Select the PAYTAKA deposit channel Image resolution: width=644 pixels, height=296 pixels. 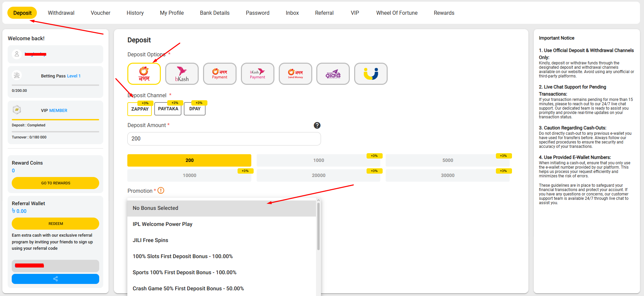point(168,109)
